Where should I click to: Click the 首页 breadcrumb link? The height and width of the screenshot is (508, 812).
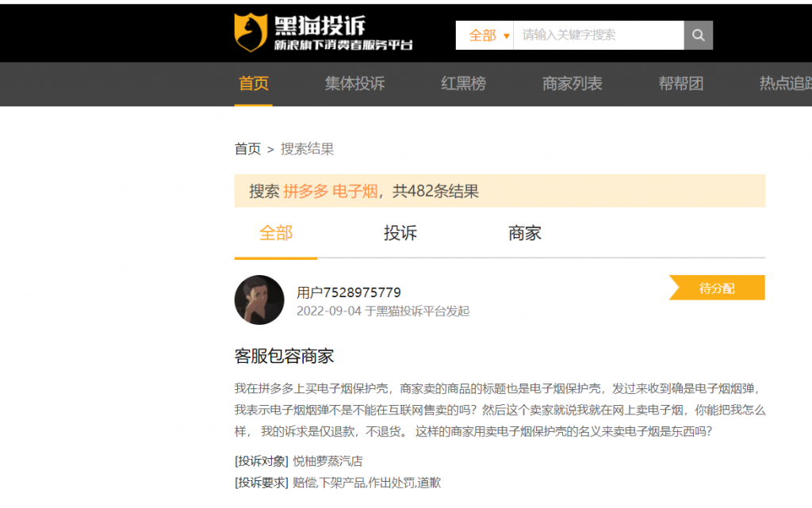point(247,149)
